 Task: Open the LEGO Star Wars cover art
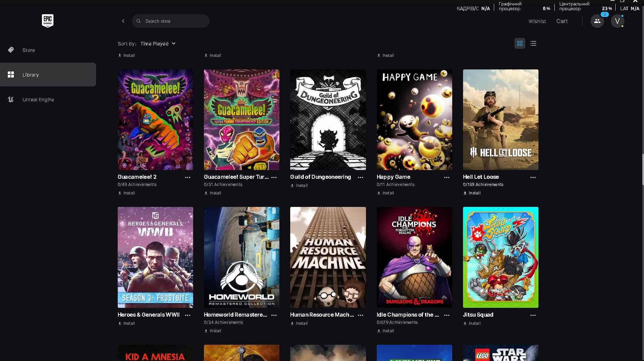(501, 353)
